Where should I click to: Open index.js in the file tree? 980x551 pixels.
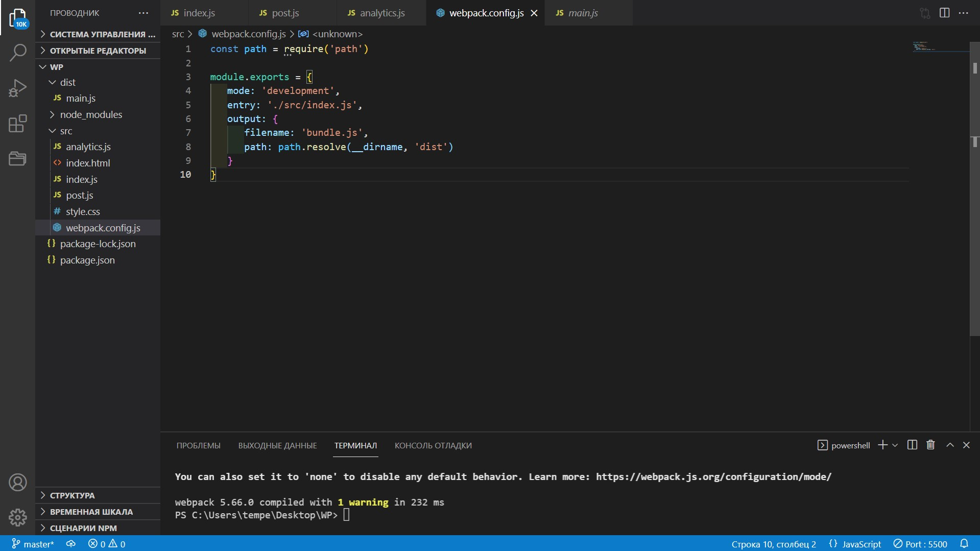(98, 179)
